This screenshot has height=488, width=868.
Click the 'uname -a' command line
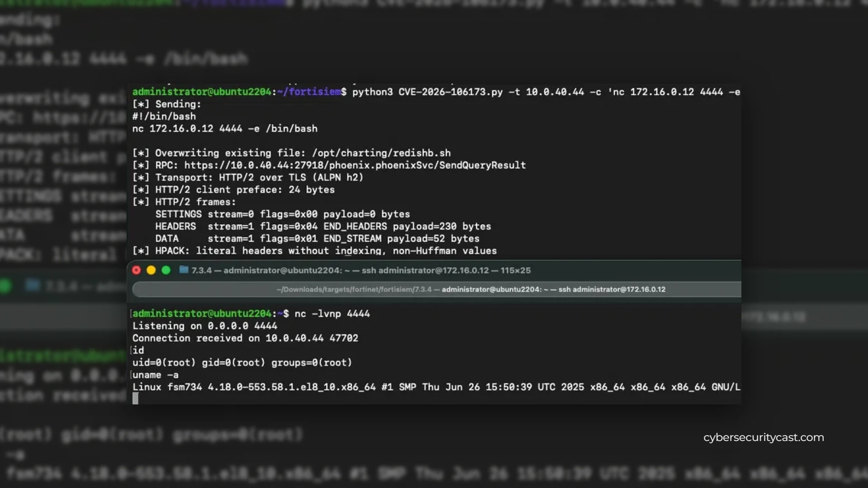[x=155, y=375]
